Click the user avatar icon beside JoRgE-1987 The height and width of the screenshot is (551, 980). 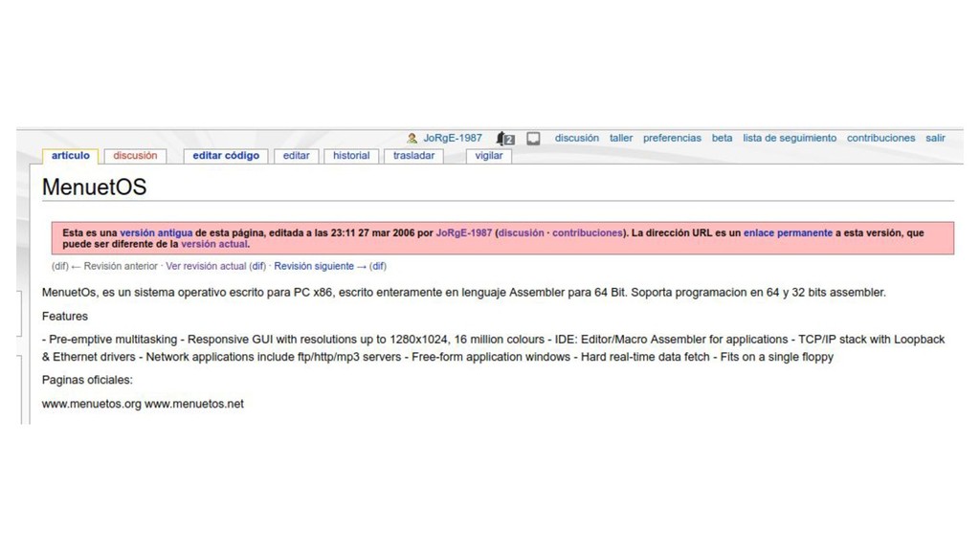(412, 138)
